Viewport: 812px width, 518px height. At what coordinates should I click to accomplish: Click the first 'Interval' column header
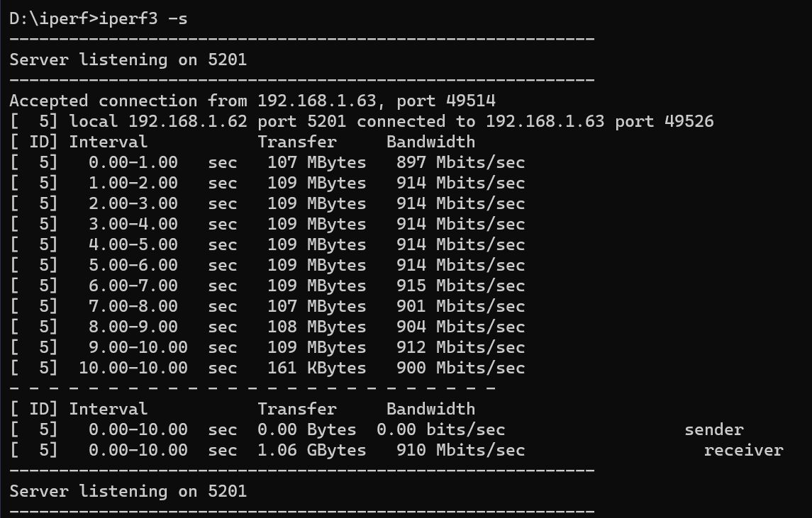click(x=109, y=142)
